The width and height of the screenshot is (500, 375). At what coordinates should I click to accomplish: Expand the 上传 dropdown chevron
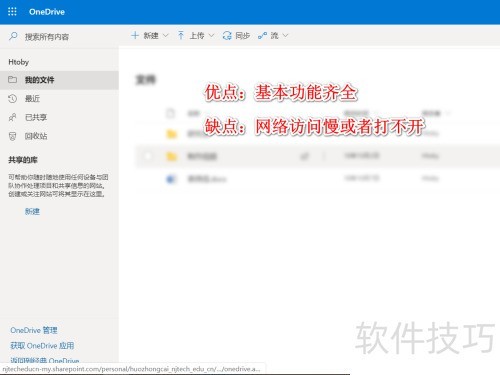point(211,35)
